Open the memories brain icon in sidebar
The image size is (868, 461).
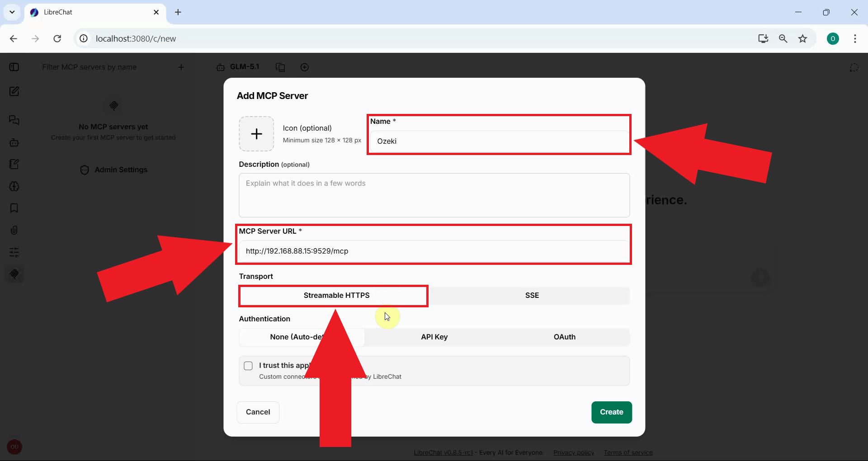click(14, 186)
